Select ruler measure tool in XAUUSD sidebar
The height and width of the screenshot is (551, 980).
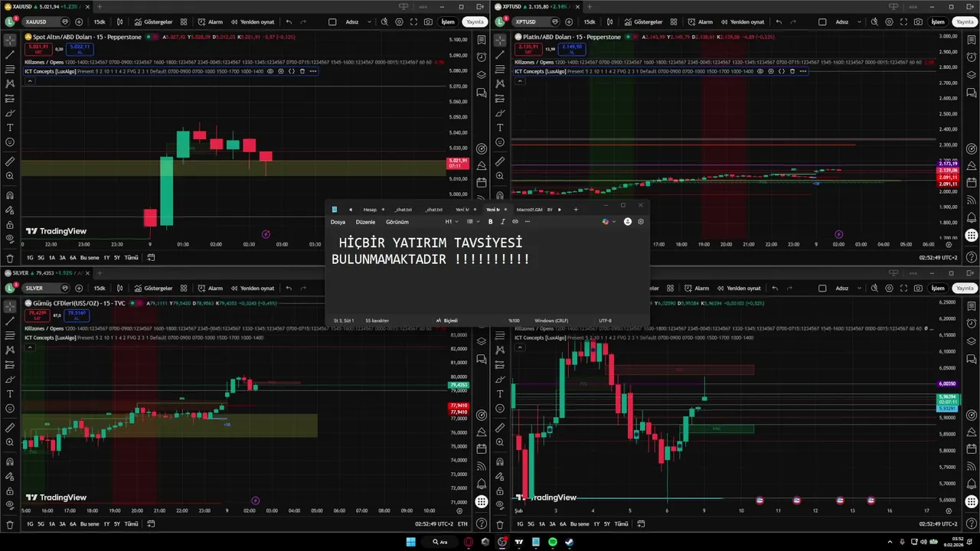click(10, 161)
